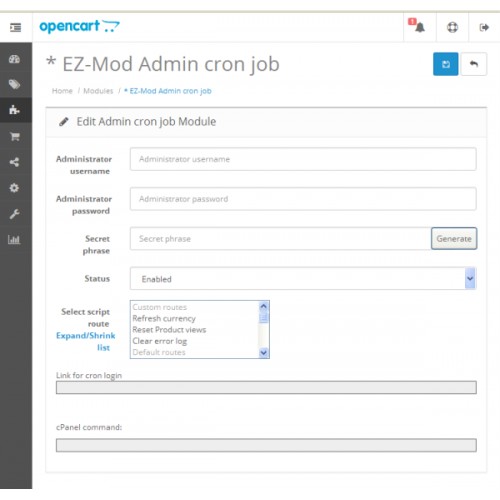This screenshot has height=500, width=500.
Task: Open the Marketing share sidebar icon
Action: click(x=14, y=162)
